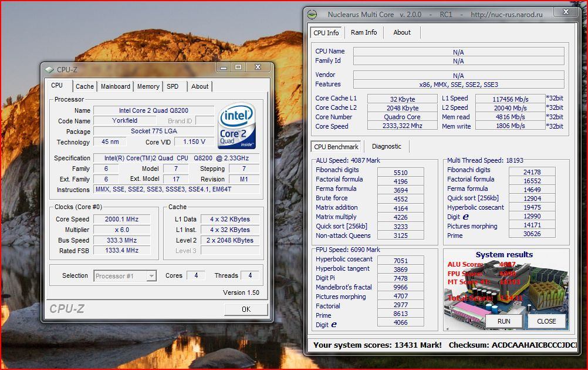The width and height of the screenshot is (588, 370).
Task: Click the Core Speed value 2333,322 Mhz
Action: [403, 126]
